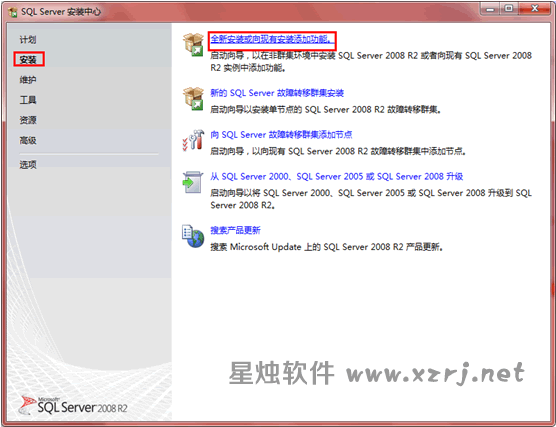Click description 搜索 Microsoft Update 上的 SQL Server 2008 R2

[x=327, y=247]
